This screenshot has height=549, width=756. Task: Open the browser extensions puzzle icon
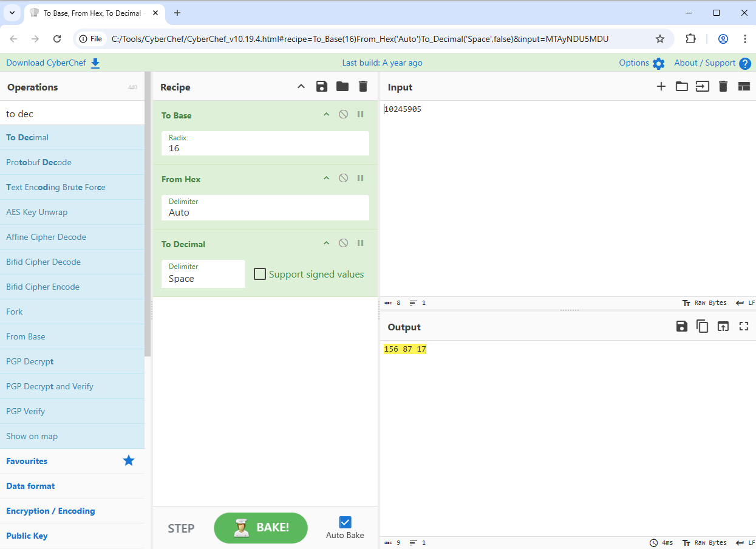pos(690,39)
